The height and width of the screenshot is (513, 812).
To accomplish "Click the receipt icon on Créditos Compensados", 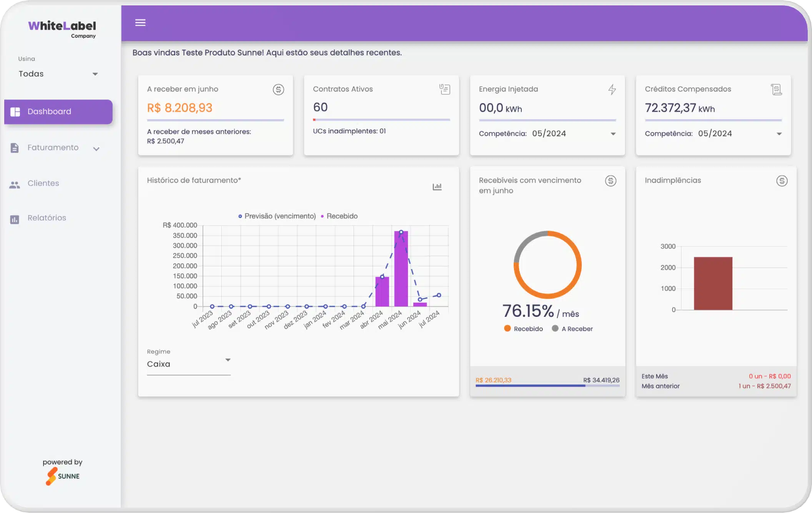I will tap(776, 90).
